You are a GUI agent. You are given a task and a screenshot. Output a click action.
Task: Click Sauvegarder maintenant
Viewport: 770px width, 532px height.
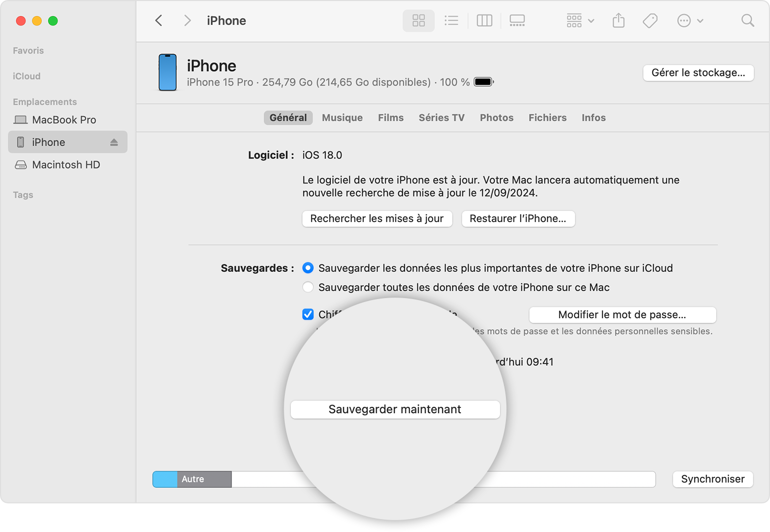tap(395, 410)
